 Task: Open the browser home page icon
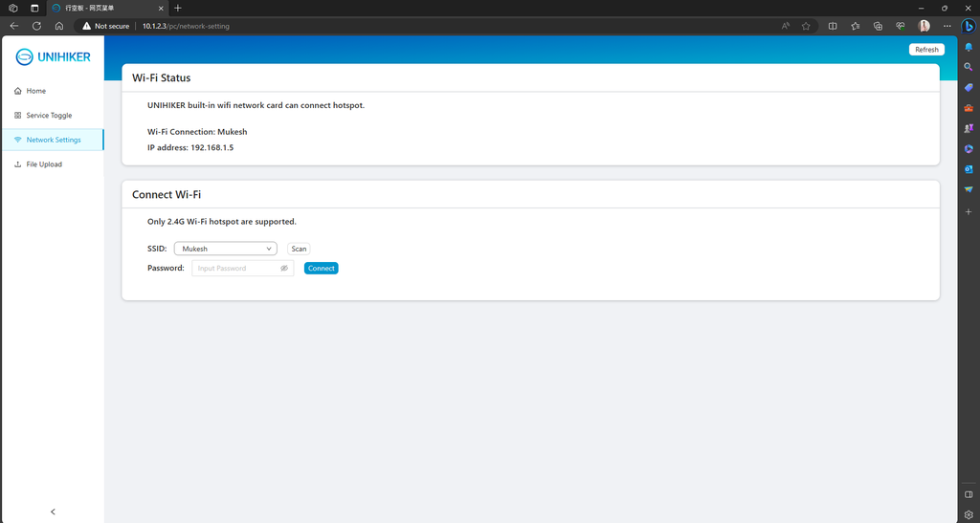click(59, 26)
